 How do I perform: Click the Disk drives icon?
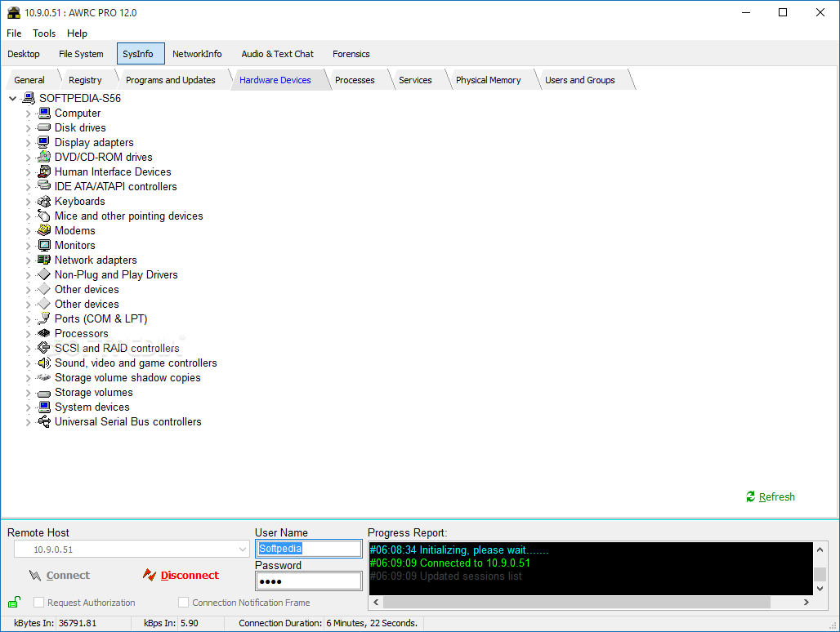pos(44,127)
